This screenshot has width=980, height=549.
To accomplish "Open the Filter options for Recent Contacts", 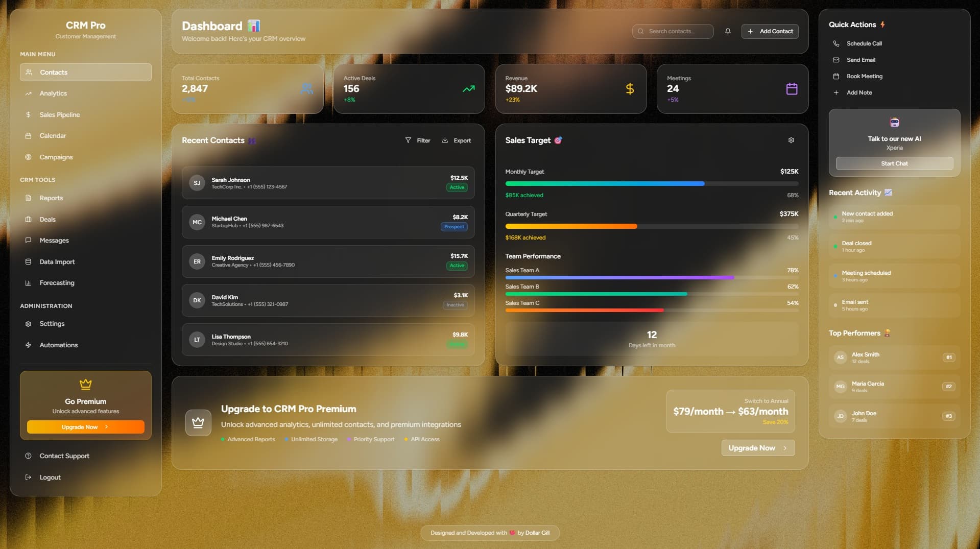I will [x=417, y=140].
